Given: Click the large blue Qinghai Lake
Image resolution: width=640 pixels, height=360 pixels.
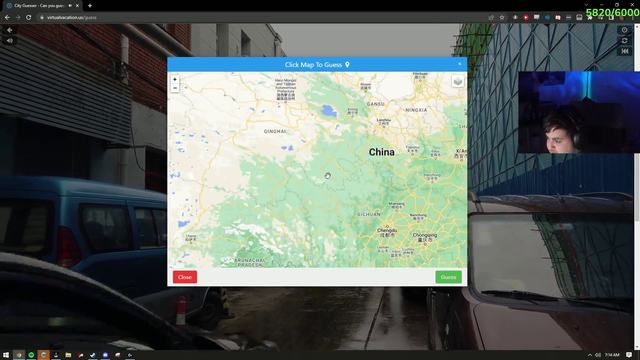Looking at the screenshot, I should 329,111.
